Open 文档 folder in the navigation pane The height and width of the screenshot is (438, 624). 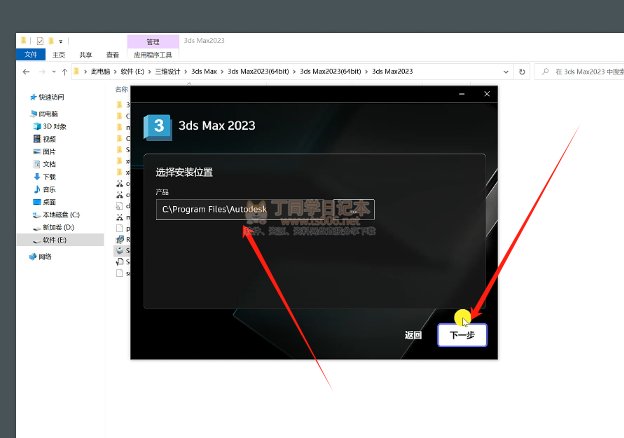[49, 164]
